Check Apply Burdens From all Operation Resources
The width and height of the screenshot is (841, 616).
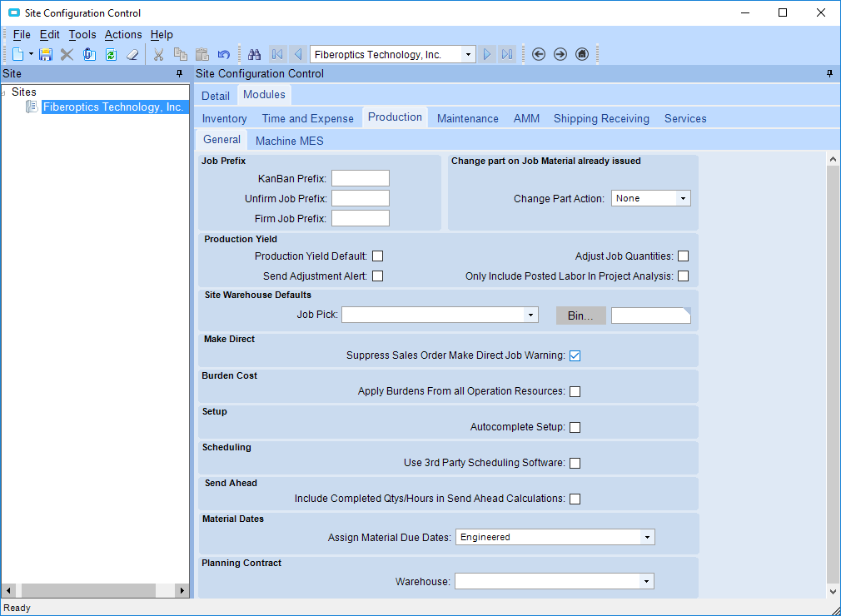click(575, 391)
